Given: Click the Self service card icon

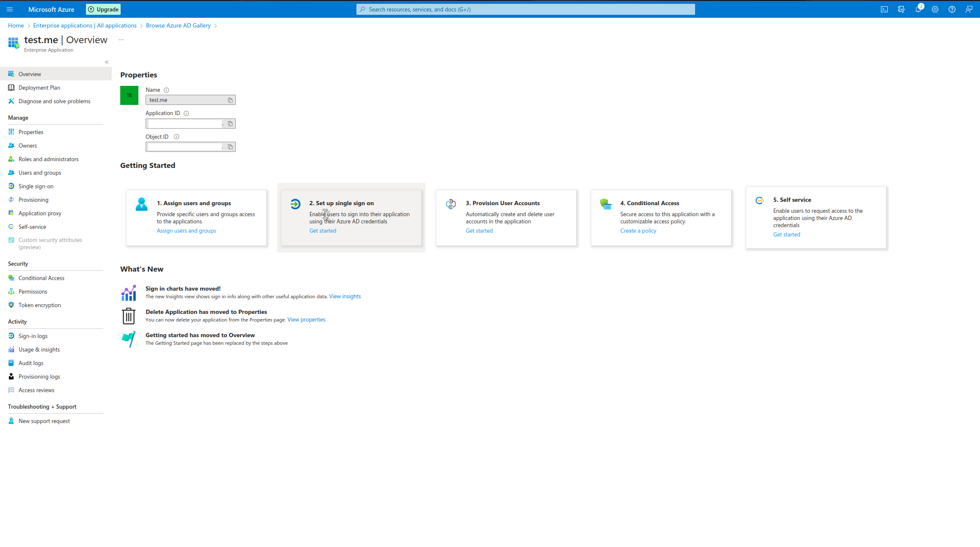Looking at the screenshot, I should pyautogui.click(x=760, y=201).
